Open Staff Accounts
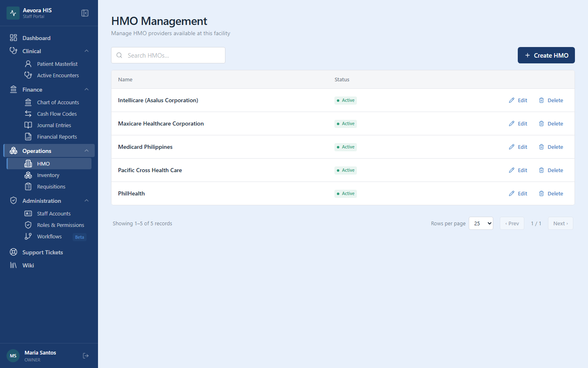 pyautogui.click(x=49, y=213)
